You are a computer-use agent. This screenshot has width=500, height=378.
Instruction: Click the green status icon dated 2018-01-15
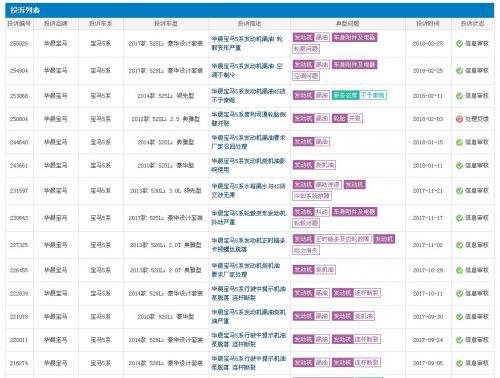point(459,142)
